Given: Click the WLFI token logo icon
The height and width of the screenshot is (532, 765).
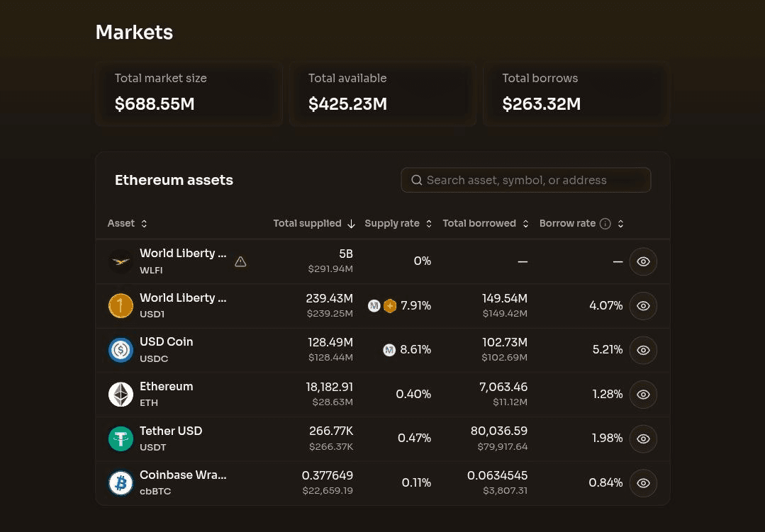Looking at the screenshot, I should point(121,261).
